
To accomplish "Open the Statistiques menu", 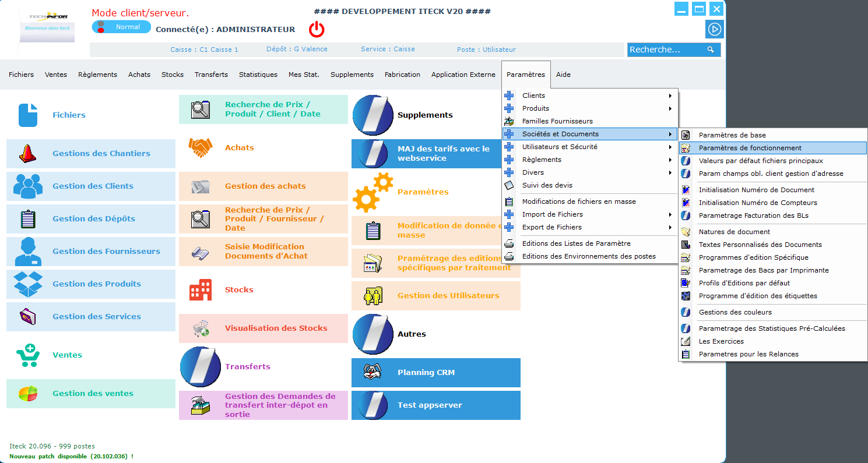I will point(258,75).
